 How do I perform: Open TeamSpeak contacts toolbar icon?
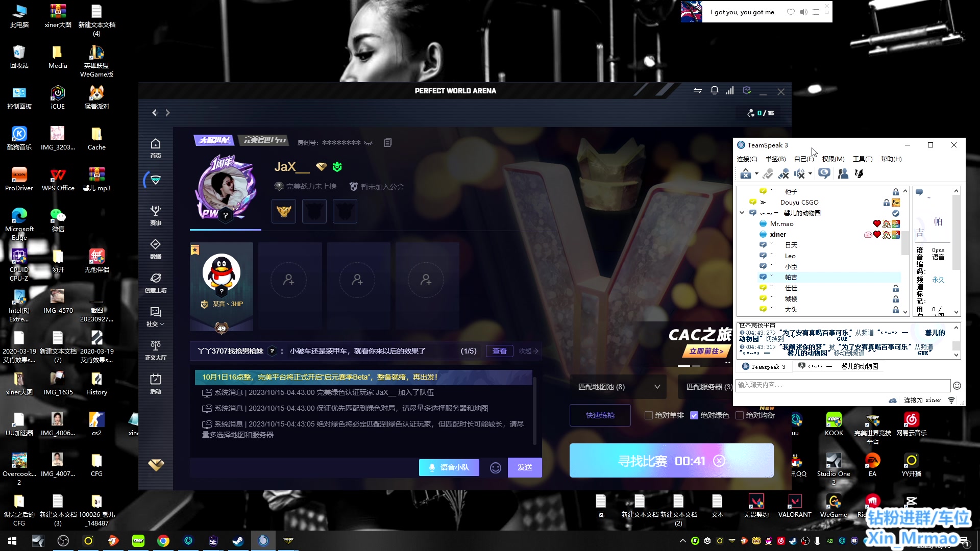[x=843, y=174]
